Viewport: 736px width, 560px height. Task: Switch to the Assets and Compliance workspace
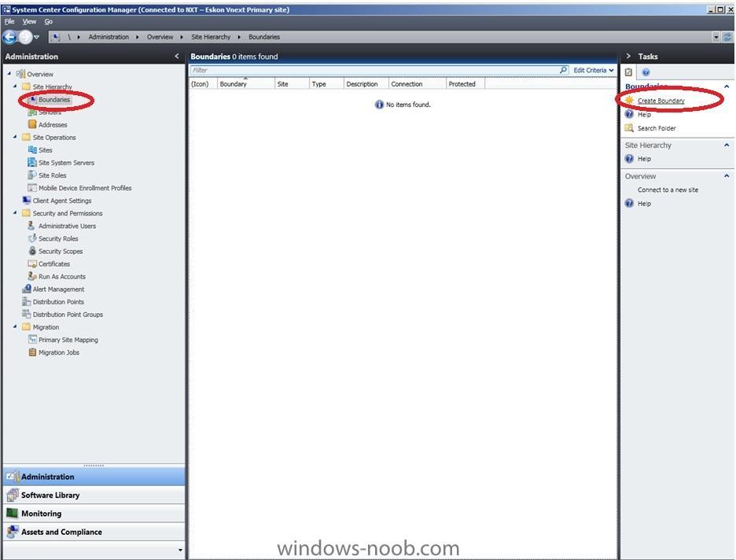pyautogui.click(x=94, y=532)
